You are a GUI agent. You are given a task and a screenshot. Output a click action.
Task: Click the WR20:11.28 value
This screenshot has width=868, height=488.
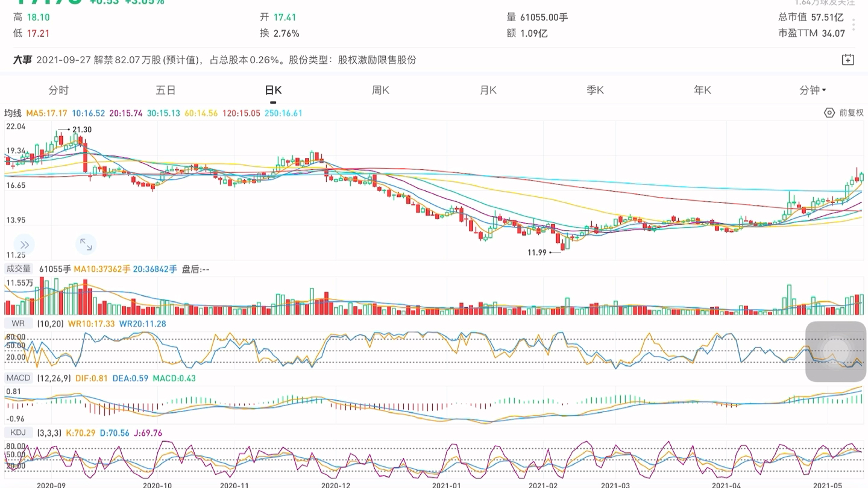click(142, 324)
